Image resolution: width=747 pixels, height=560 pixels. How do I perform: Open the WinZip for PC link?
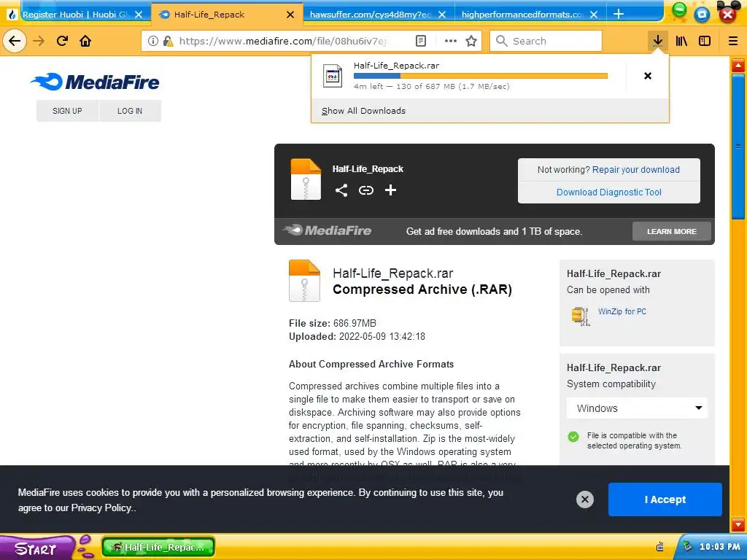pos(622,311)
